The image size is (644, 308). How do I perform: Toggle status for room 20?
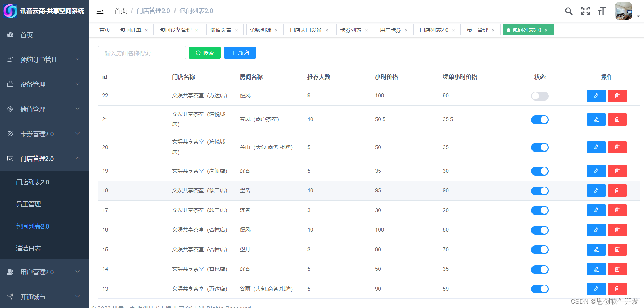pyautogui.click(x=540, y=147)
